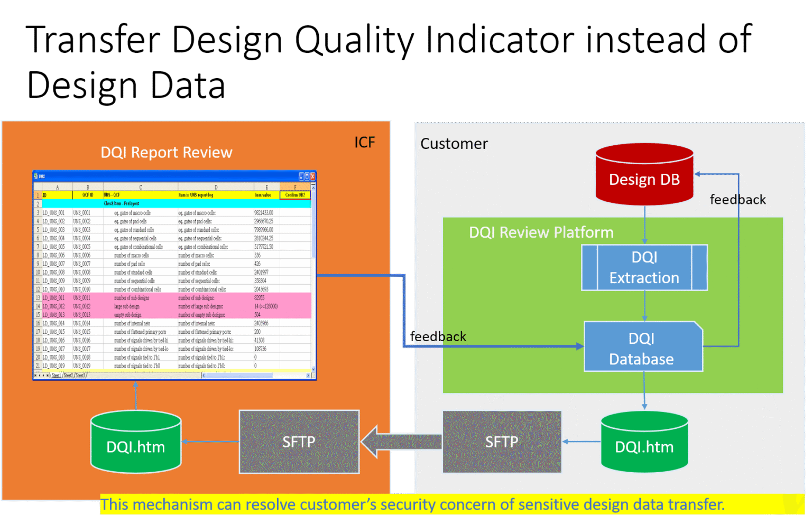Click vertical scrollbar down arrow in spreadsheet
The height and width of the screenshot is (525, 812).
313,369
